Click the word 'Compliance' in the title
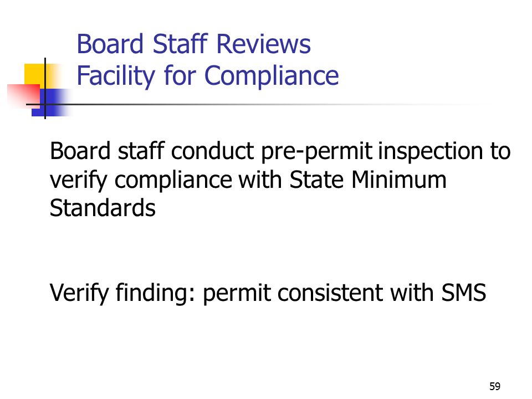The image size is (532, 399). point(272,76)
